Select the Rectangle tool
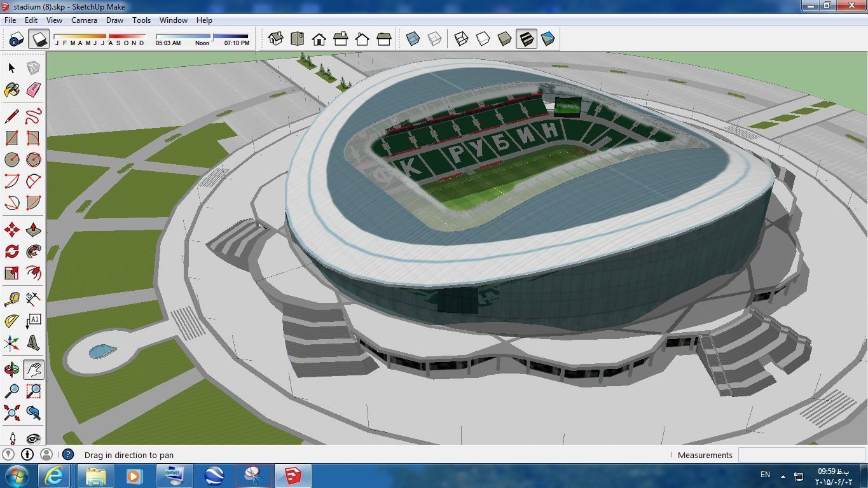Screen dimensions: 868x488 [11, 138]
